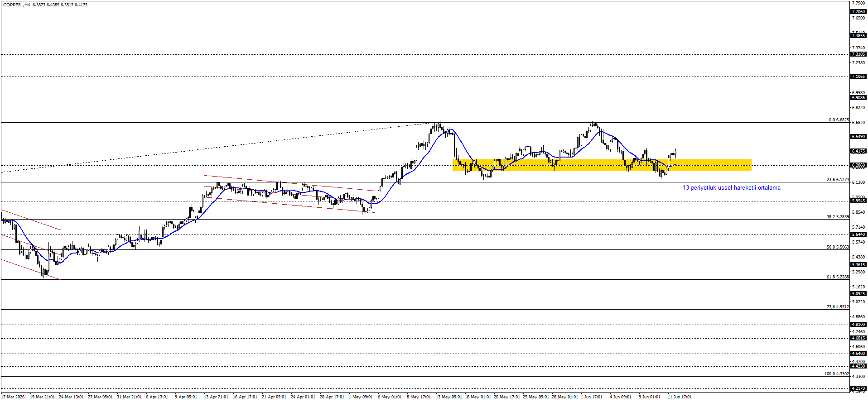
Task: Click the Fibonacci label '0.0 6.6825'
Action: click(x=839, y=120)
